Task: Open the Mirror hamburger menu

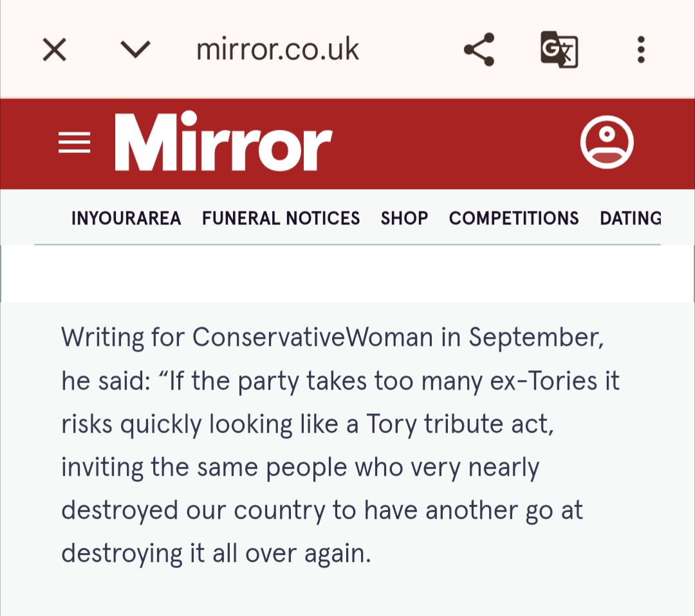Action: click(75, 143)
